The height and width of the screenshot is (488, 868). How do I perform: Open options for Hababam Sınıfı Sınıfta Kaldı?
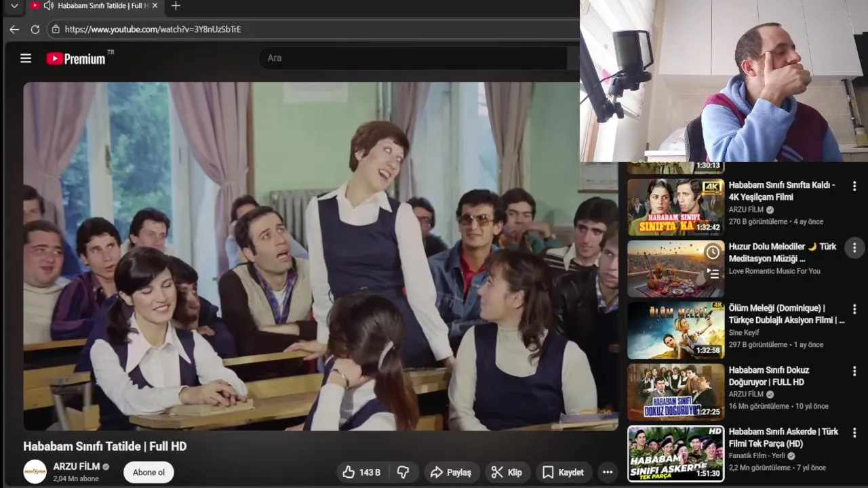(x=854, y=186)
